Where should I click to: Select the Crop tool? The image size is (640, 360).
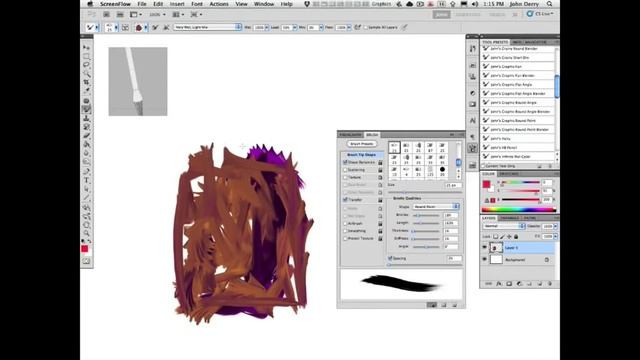tap(87, 82)
